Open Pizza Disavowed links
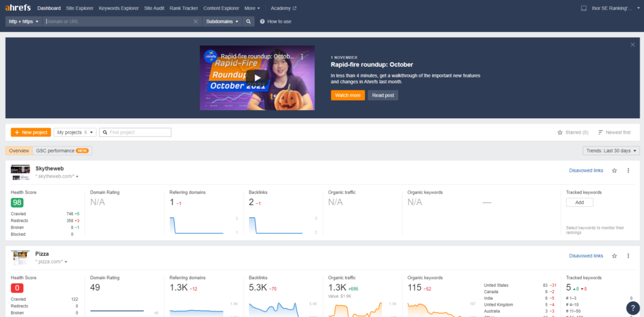This screenshot has height=317, width=644. [586, 256]
